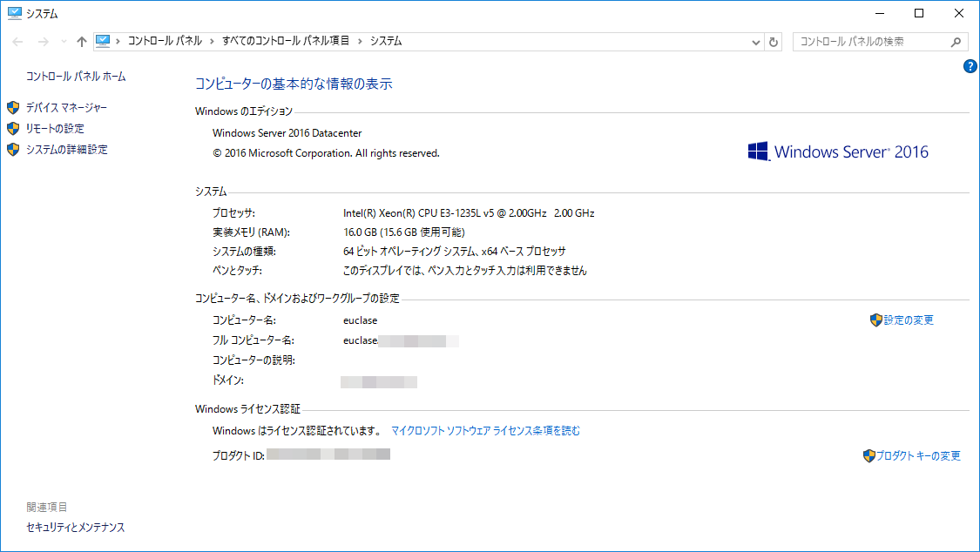Open セキュリティとメンテナンス under related items
The width and height of the screenshot is (980, 552).
tap(76, 528)
